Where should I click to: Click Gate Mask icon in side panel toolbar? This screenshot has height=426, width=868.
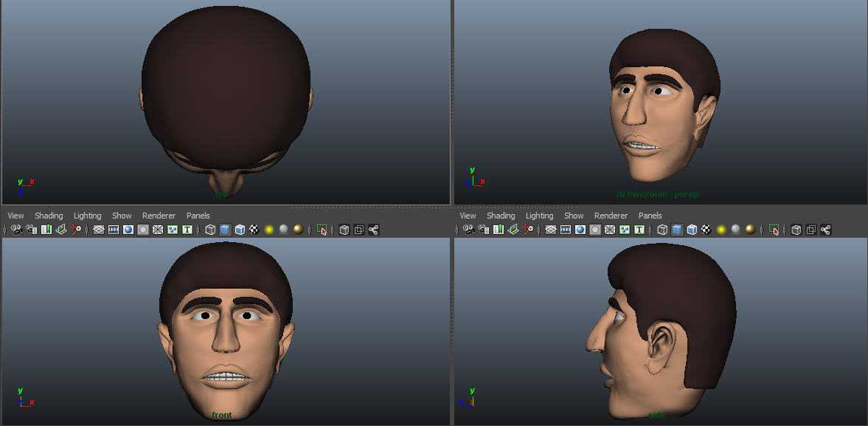click(x=595, y=230)
